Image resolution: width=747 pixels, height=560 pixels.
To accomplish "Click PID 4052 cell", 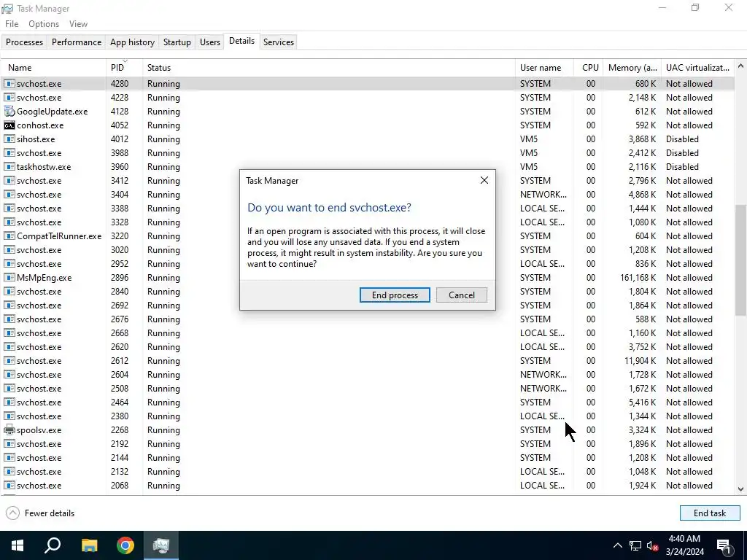I will pos(120,125).
